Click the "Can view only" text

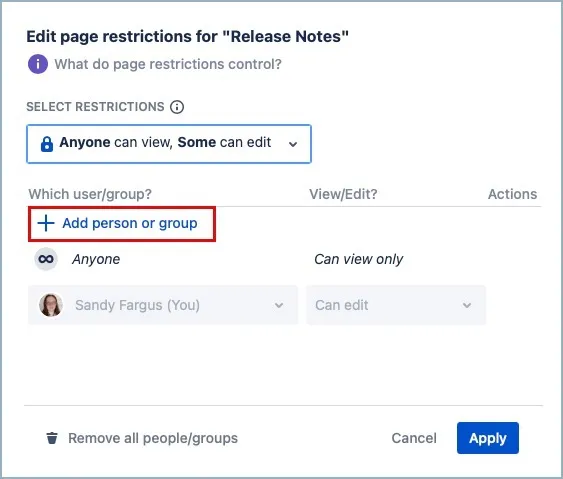tap(358, 259)
